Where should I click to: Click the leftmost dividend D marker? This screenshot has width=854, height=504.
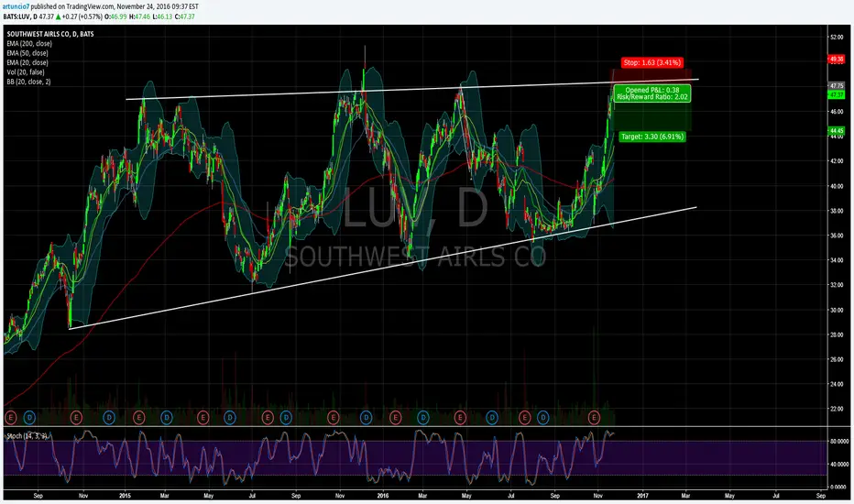tap(29, 418)
